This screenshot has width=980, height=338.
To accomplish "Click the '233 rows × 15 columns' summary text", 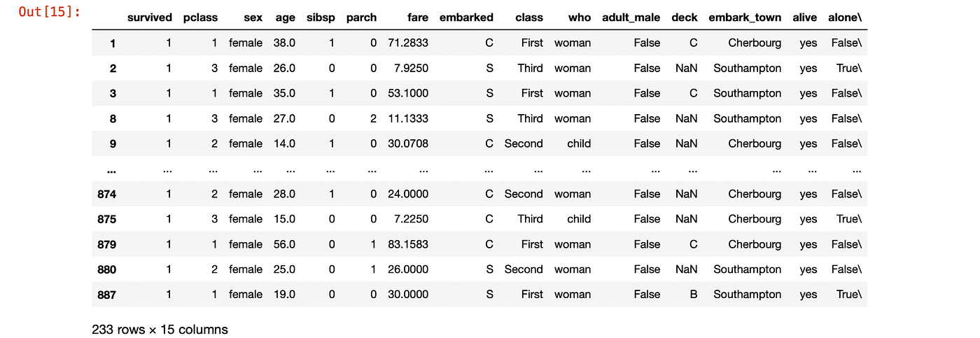I will pos(160,329).
